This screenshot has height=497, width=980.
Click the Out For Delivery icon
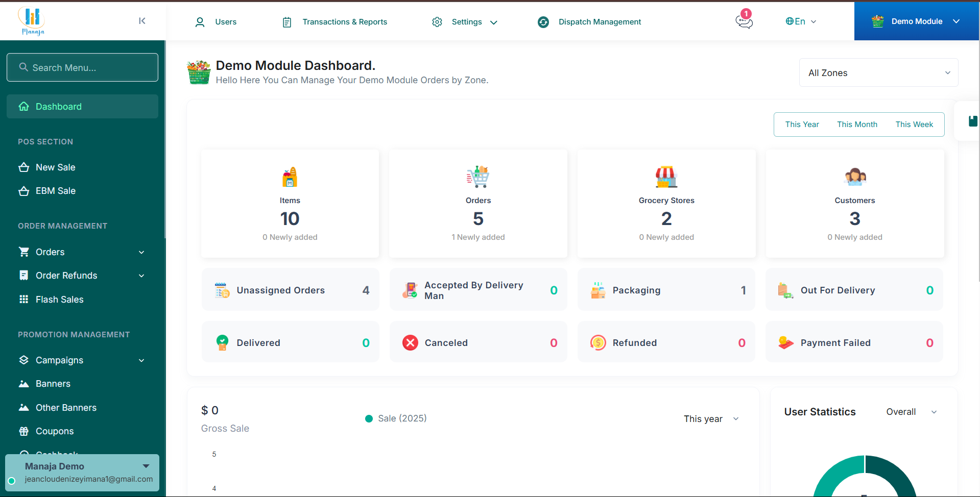(x=785, y=290)
